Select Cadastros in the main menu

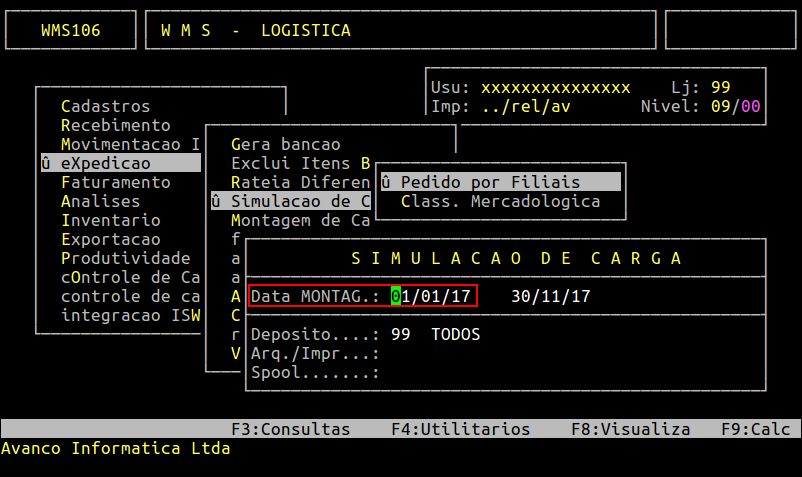click(x=105, y=106)
